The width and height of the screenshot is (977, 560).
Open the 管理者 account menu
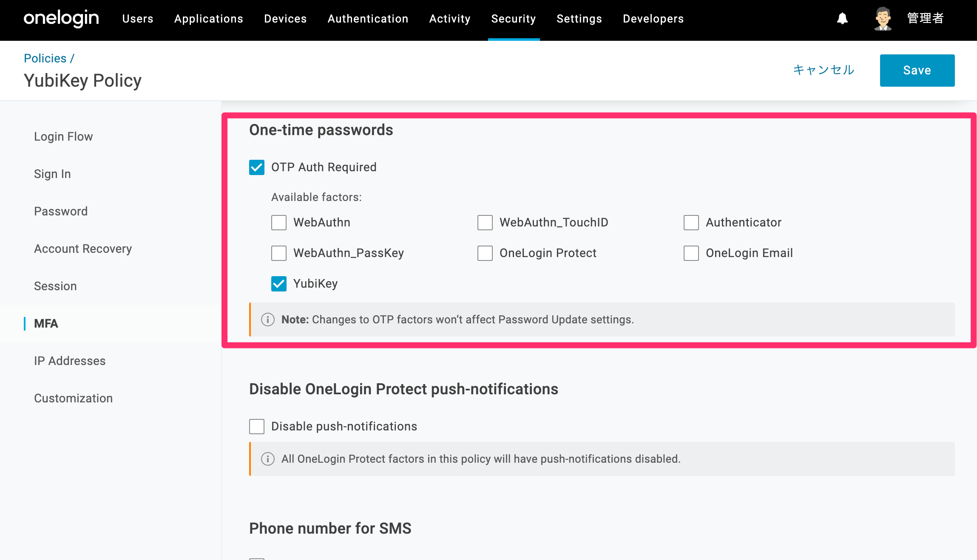(x=926, y=19)
